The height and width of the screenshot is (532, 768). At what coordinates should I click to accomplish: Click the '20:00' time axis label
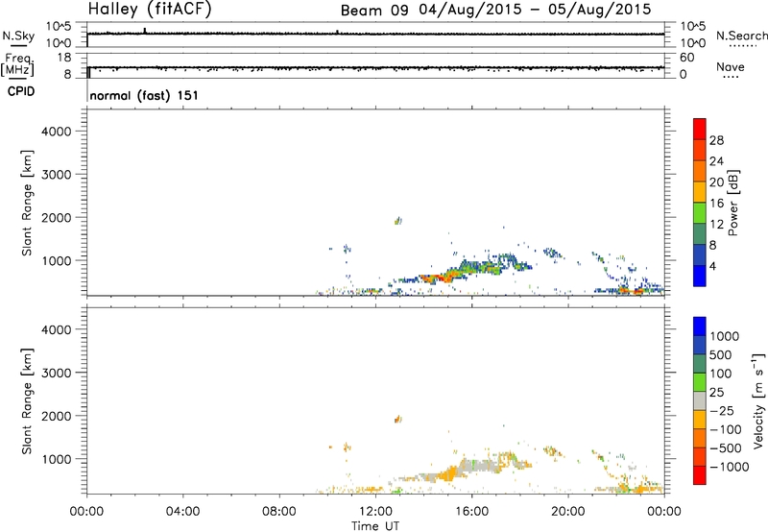567,512
